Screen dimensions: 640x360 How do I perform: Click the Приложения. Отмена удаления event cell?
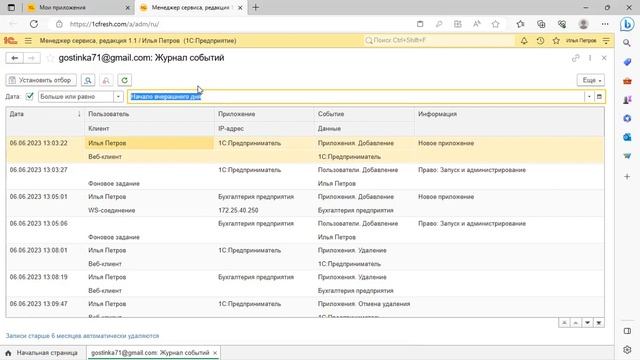point(364,304)
